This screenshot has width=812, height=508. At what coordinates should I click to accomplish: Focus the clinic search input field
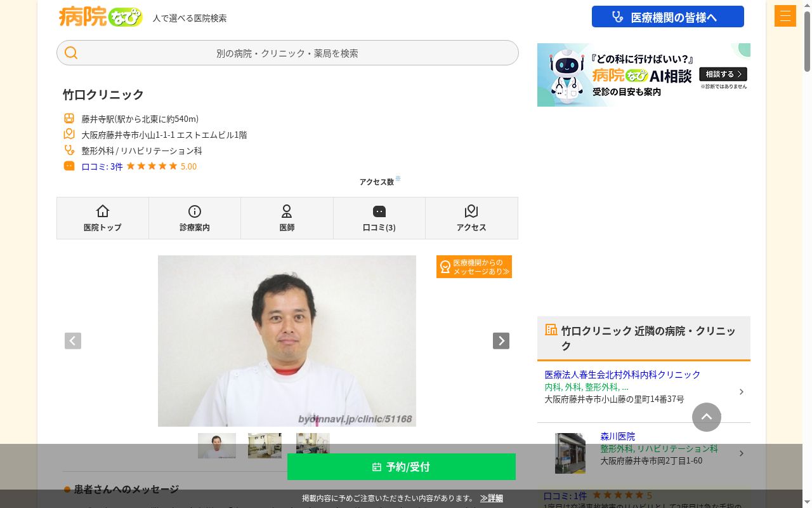[287, 53]
